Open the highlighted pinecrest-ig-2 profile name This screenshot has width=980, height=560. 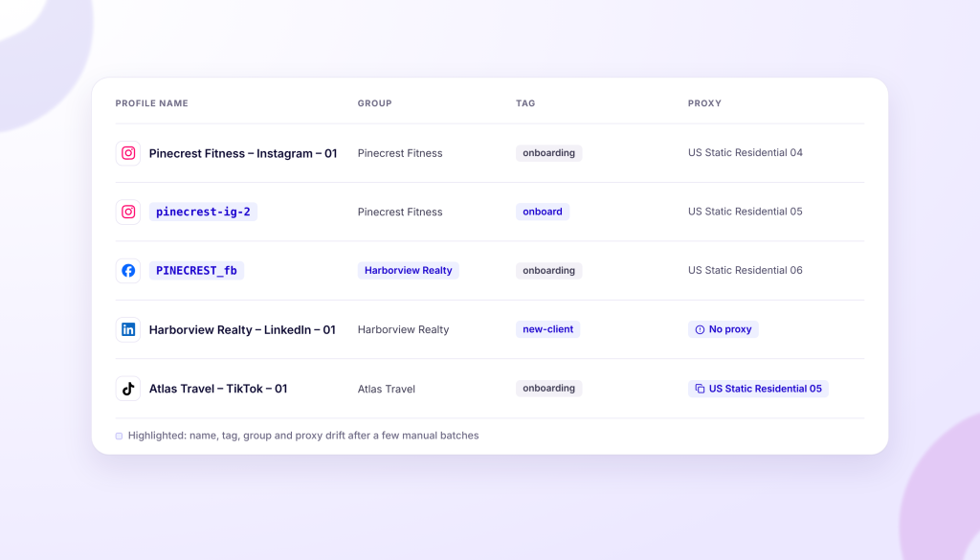click(x=203, y=212)
